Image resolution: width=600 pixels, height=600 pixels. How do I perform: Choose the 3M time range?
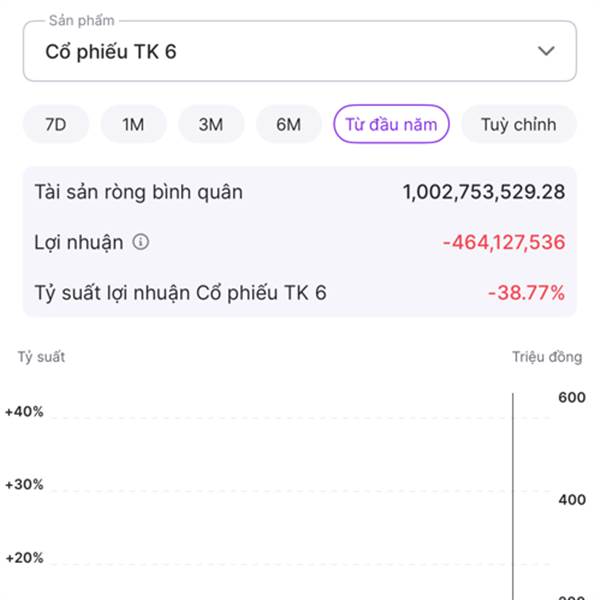pos(210,125)
